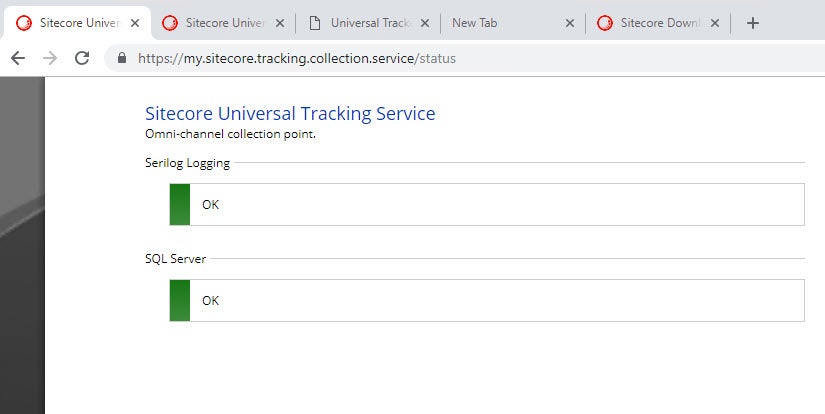Click the green Serilog Logging status indicator
825x414 pixels.
180,204
